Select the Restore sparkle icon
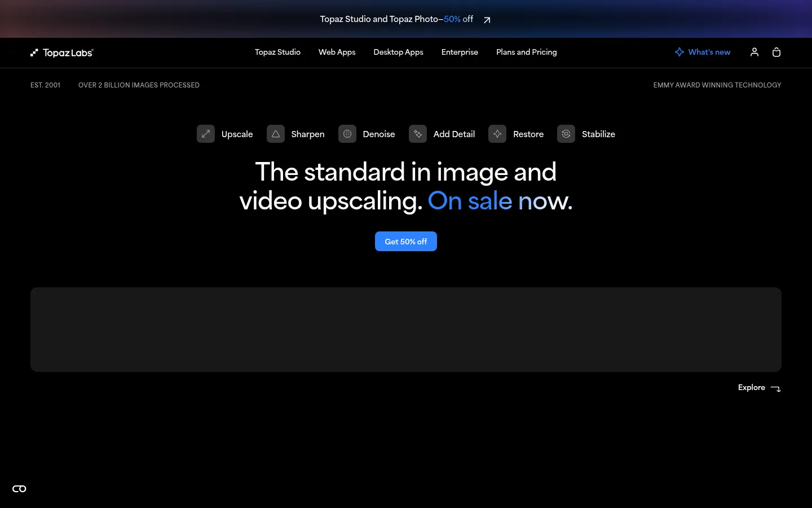 pos(497,134)
